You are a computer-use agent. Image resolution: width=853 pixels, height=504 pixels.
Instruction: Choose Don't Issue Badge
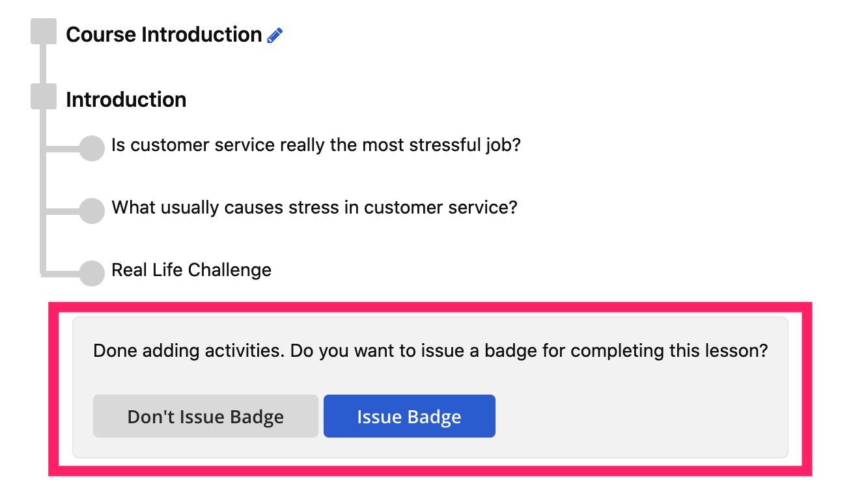[x=206, y=416]
